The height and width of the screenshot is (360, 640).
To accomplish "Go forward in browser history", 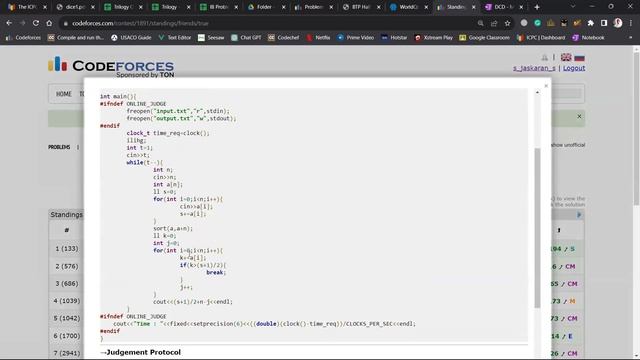I will (22, 23).
